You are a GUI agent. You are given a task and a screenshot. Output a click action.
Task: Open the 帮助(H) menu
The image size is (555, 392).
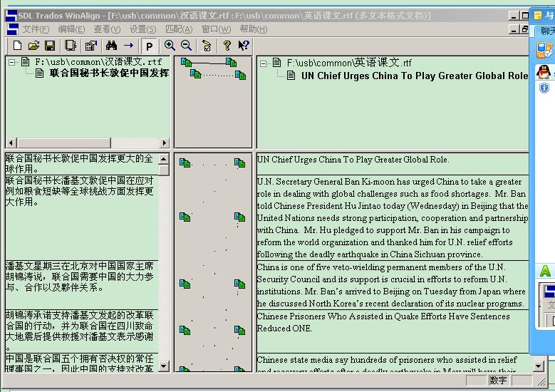coord(254,29)
